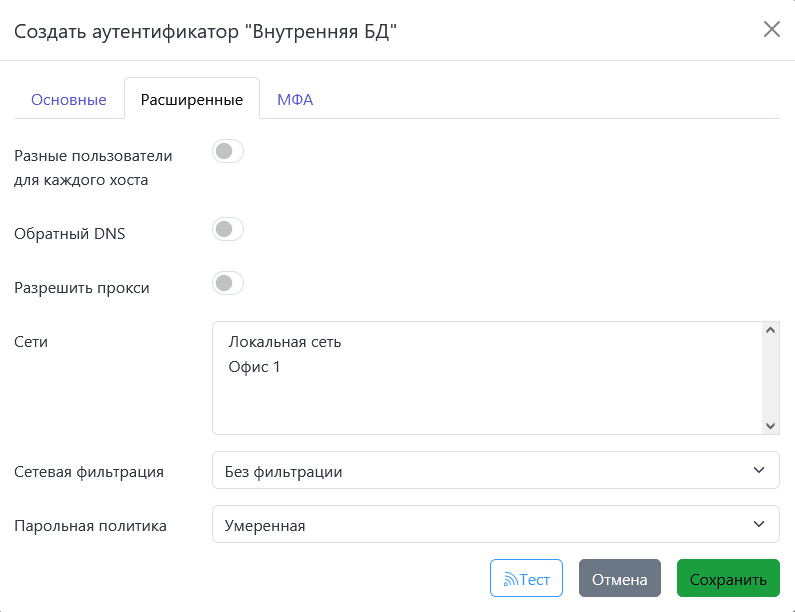Switch to the Основные tab
Viewport: 795px width, 612px height.
click(x=69, y=100)
